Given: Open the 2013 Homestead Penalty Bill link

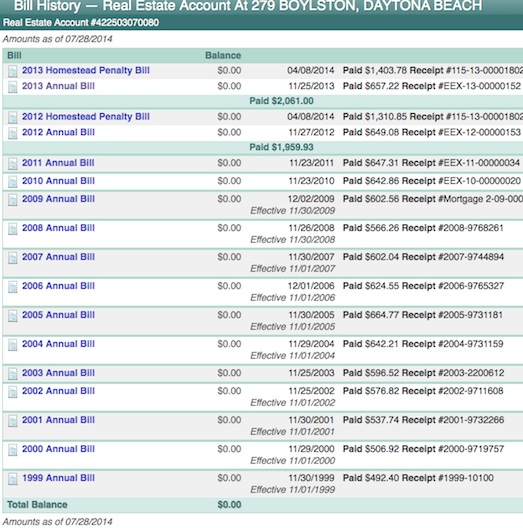Looking at the screenshot, I should (86, 70).
